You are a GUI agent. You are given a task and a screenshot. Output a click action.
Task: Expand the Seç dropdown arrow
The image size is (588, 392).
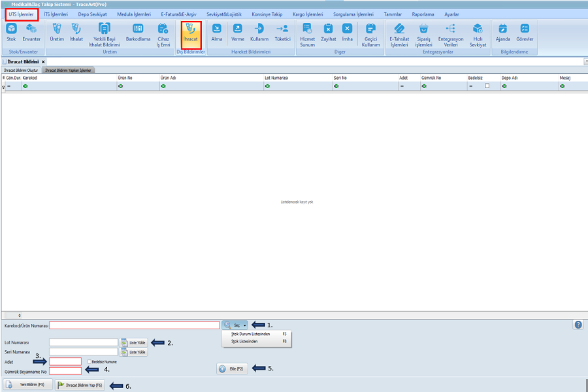click(244, 325)
